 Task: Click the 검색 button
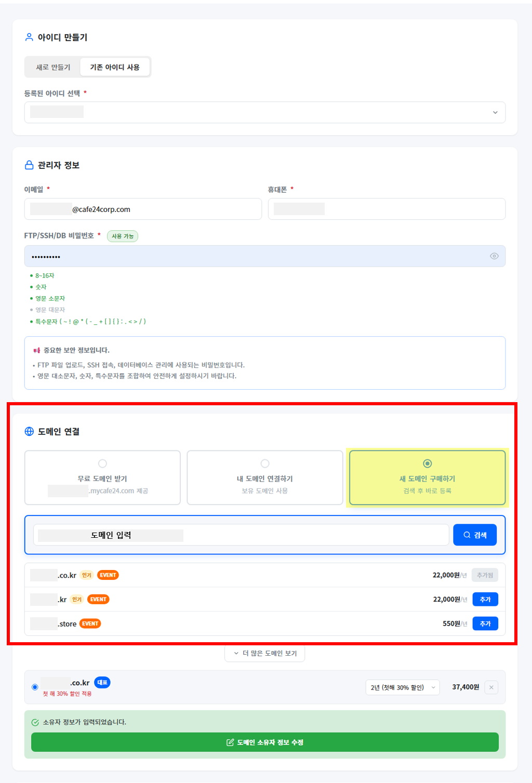tap(475, 535)
